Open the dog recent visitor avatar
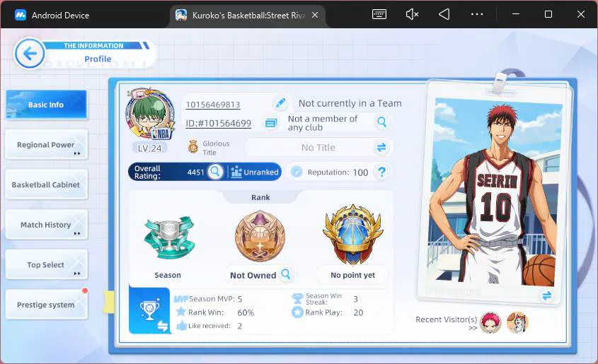The image size is (598, 364). (517, 322)
